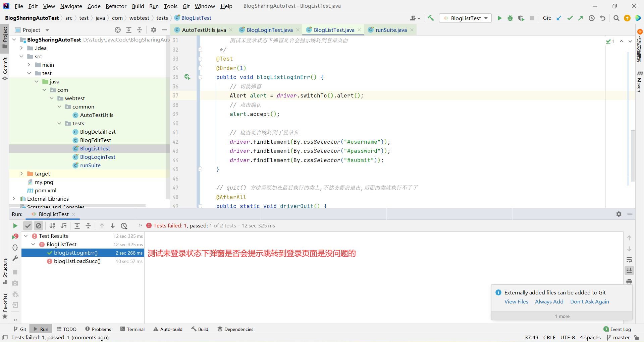
Task: Open Run panel settings gear
Action: (x=619, y=214)
